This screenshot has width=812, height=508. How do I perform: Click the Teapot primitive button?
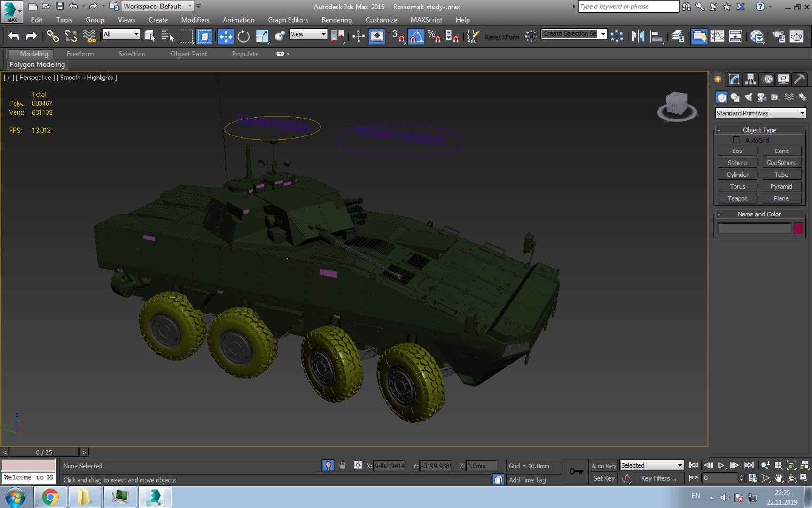pyautogui.click(x=737, y=198)
